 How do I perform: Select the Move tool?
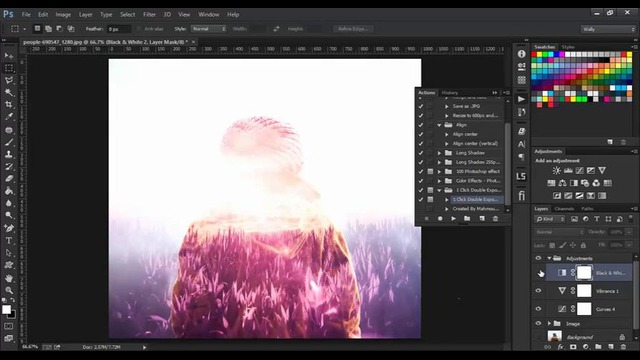pyautogui.click(x=9, y=56)
